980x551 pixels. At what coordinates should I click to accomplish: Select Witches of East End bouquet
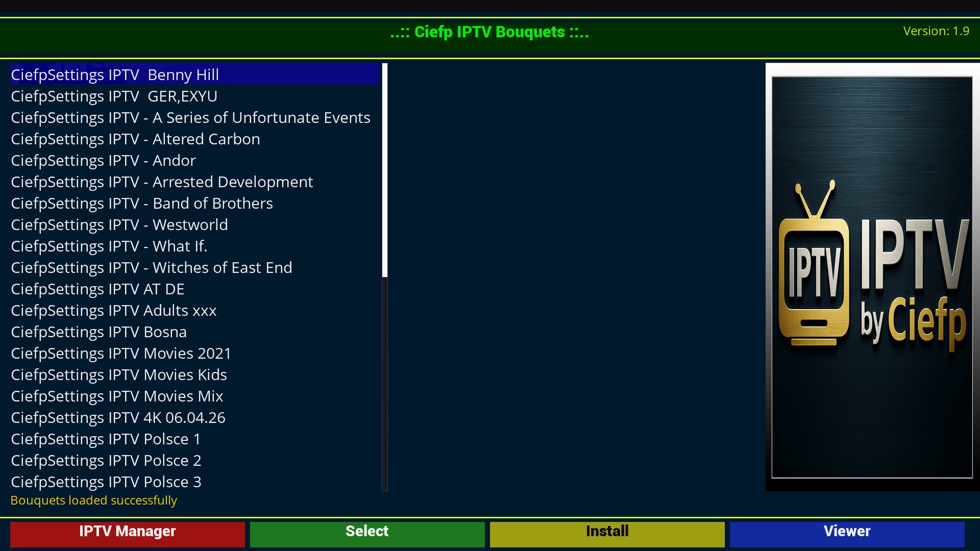click(194, 267)
